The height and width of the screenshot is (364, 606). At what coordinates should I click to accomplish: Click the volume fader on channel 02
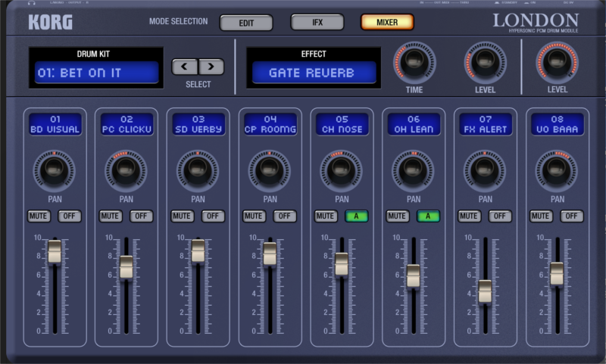point(126,266)
